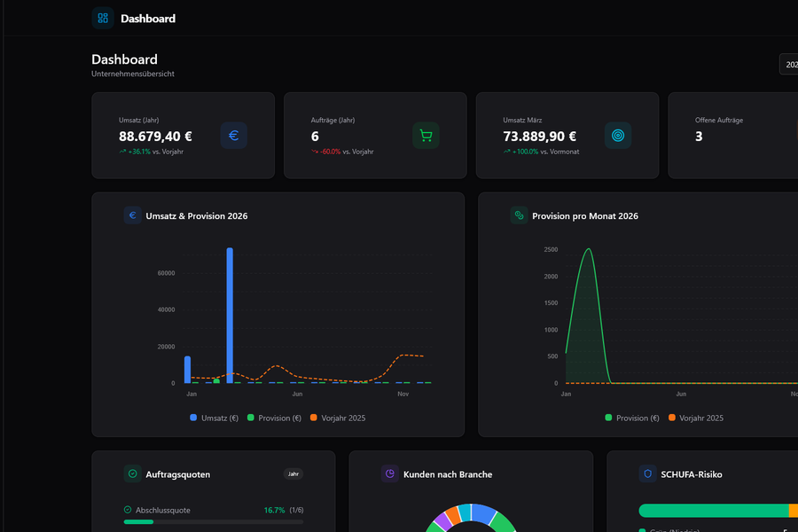Toggle Umsatz (€) legend in Umsatz & Provision chart
This screenshot has height=532, width=798.
(214, 418)
